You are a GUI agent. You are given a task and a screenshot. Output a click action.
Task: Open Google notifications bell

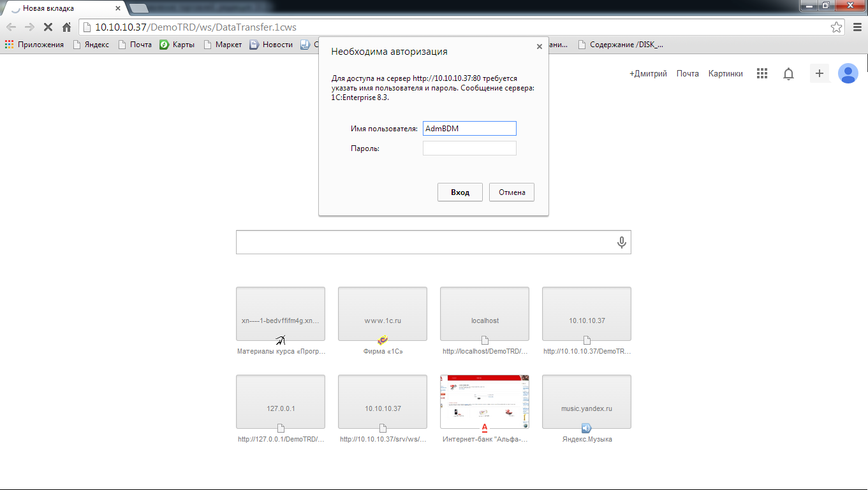(789, 74)
